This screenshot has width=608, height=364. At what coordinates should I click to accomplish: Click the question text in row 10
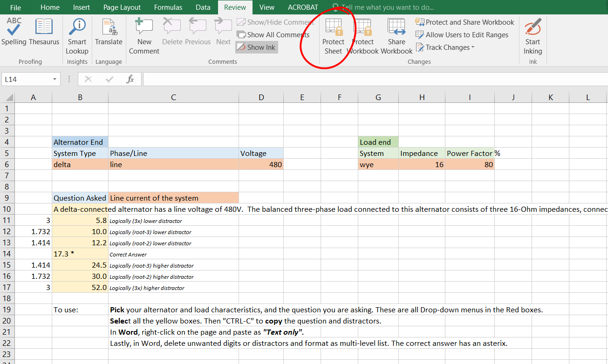pyautogui.click(x=330, y=209)
